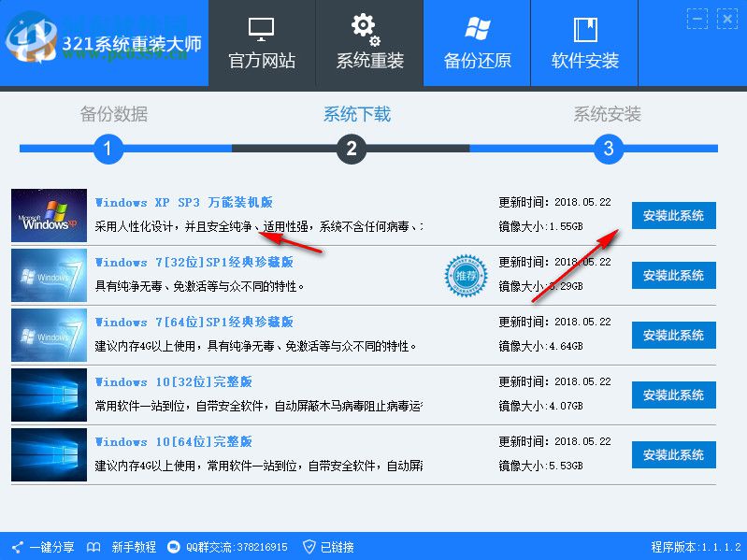Close the 321系统重装大师 window
Screen dimensions: 747x560
(727, 19)
